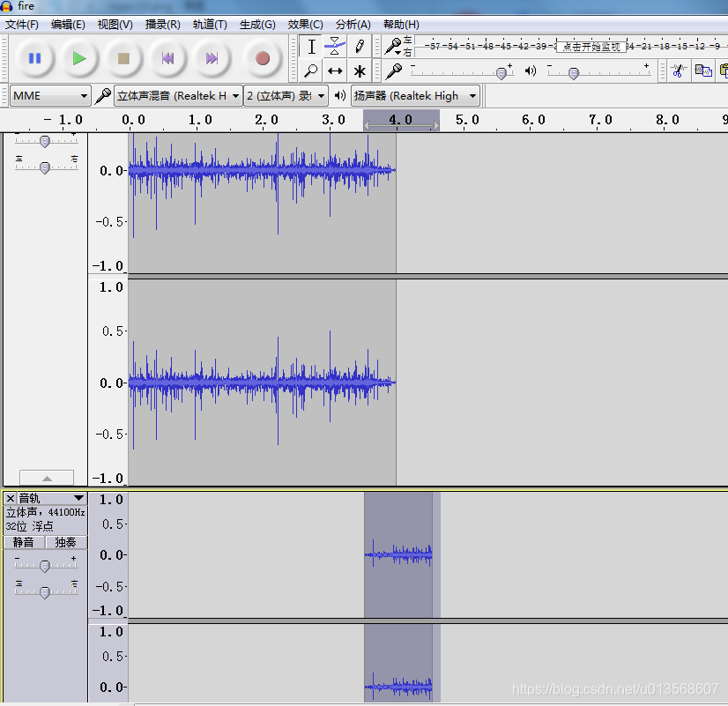Viewport: 728px width, 706px height.
Task: Click the 音轨 upper channel selected clip
Action: pyautogui.click(x=398, y=554)
